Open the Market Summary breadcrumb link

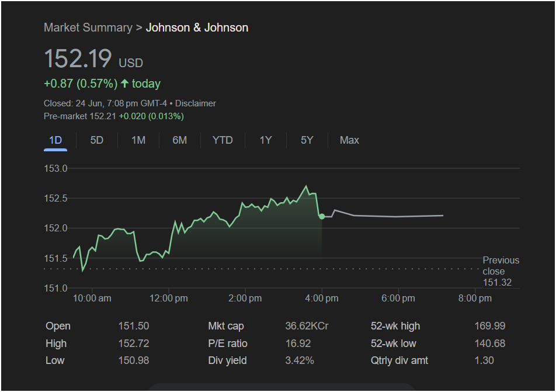tap(88, 27)
